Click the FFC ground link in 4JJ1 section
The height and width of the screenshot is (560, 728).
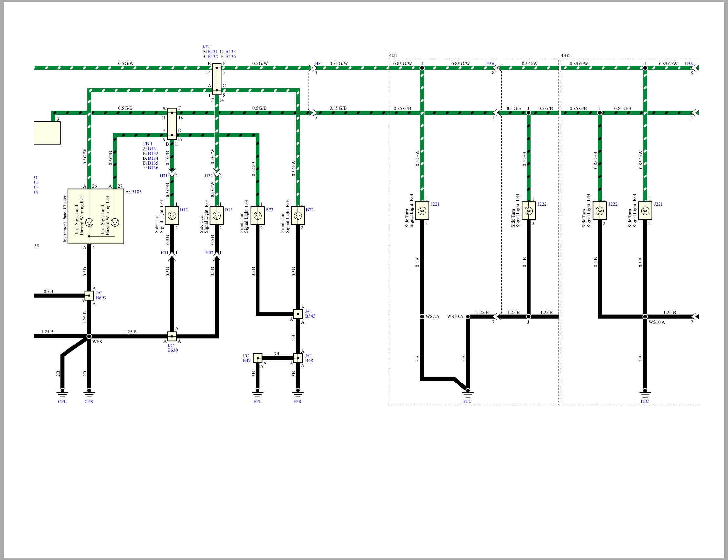tap(467, 401)
